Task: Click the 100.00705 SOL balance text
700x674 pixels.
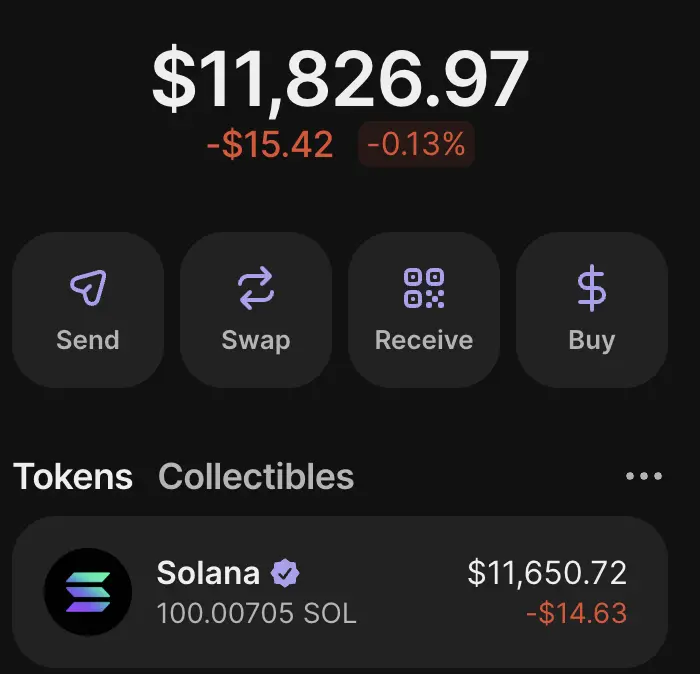Action: tap(257, 613)
